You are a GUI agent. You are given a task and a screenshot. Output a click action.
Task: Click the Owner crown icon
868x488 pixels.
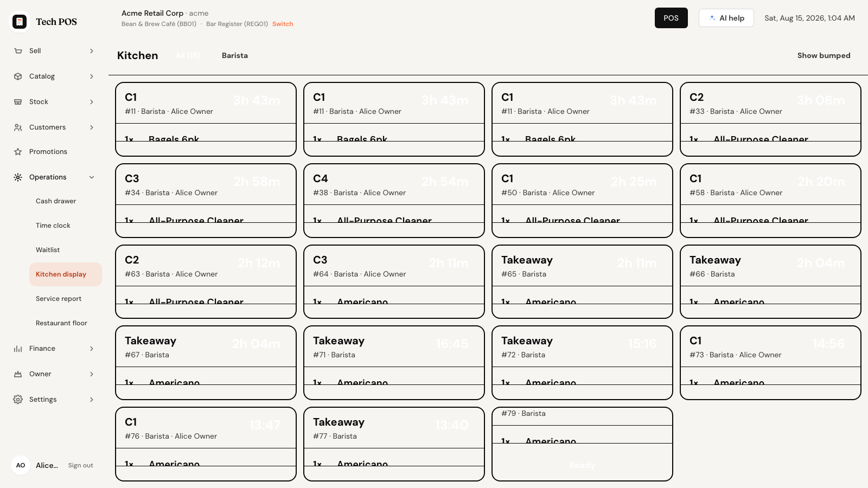(x=18, y=374)
